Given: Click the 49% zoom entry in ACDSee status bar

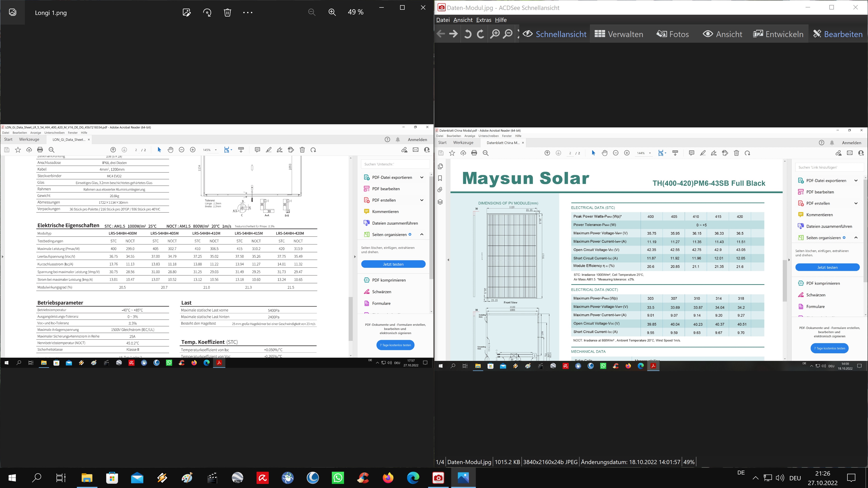Looking at the screenshot, I should pyautogui.click(x=689, y=462).
